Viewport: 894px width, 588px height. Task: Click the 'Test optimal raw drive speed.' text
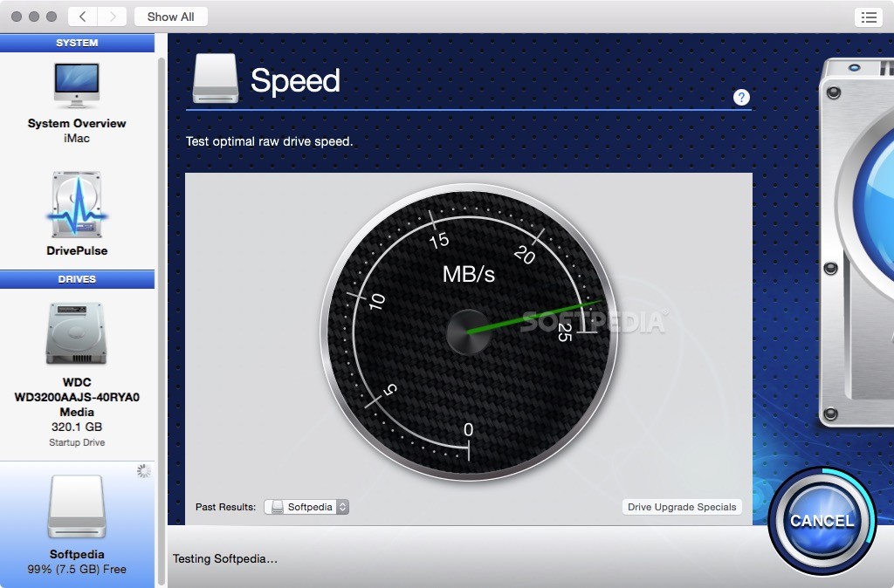pyautogui.click(x=269, y=141)
